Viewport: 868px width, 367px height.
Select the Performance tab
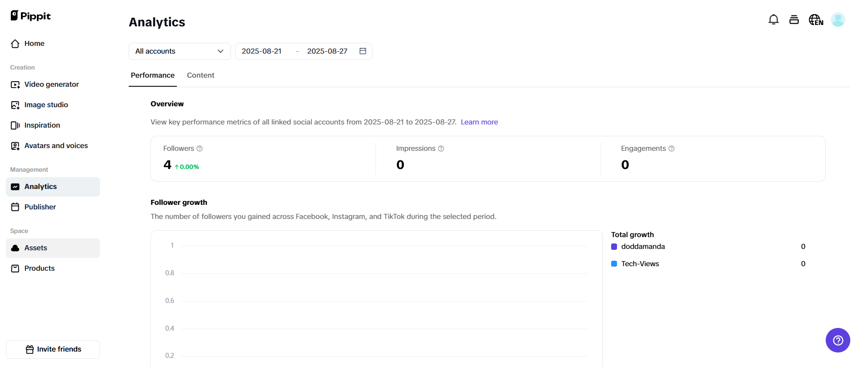pyautogui.click(x=152, y=75)
